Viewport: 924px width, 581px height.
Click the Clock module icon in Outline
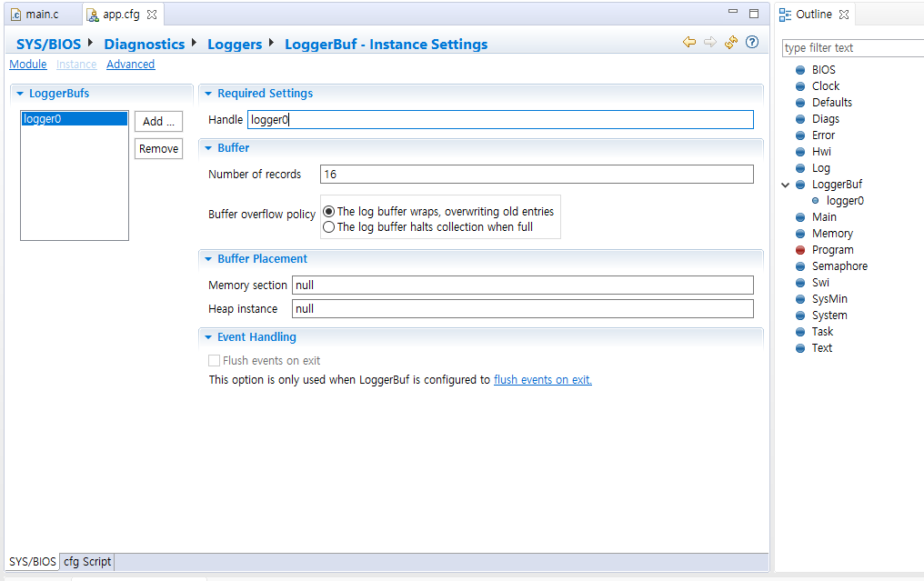(x=800, y=86)
